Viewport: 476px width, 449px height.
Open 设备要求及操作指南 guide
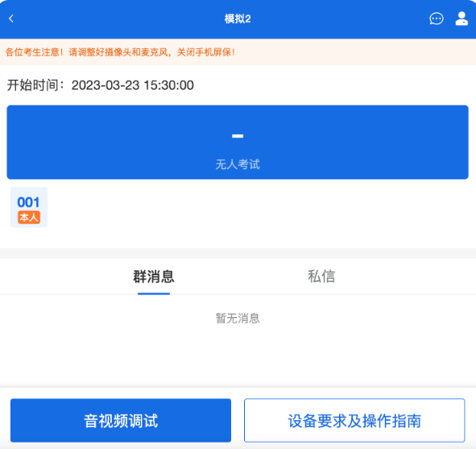pos(354,421)
